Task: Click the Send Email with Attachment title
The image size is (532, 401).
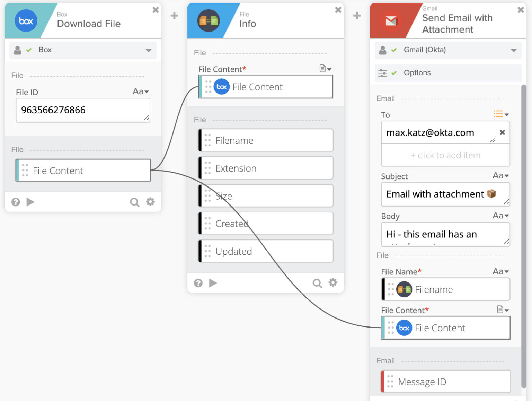Action: click(x=457, y=24)
